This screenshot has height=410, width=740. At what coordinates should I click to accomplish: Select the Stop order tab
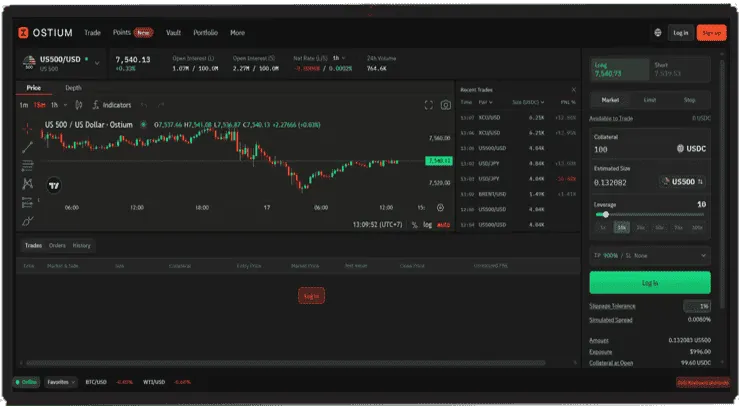pyautogui.click(x=690, y=100)
